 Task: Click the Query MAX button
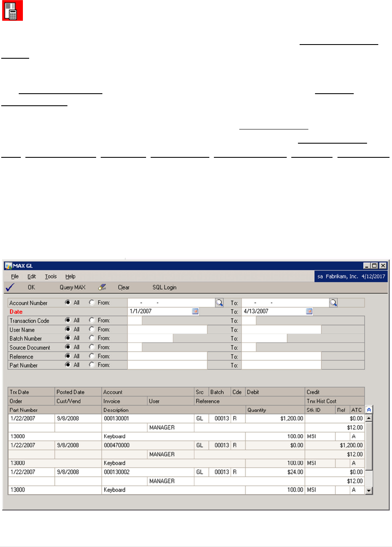(x=72, y=287)
